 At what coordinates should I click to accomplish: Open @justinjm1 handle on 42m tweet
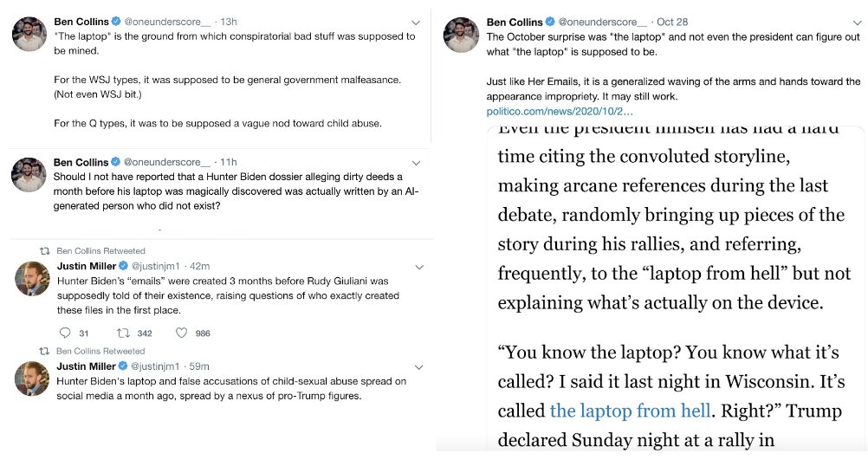[x=155, y=266]
